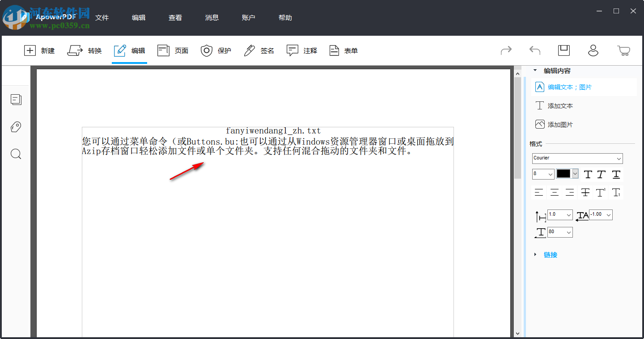Click the account profile icon
The width and height of the screenshot is (644, 339).
(x=593, y=50)
